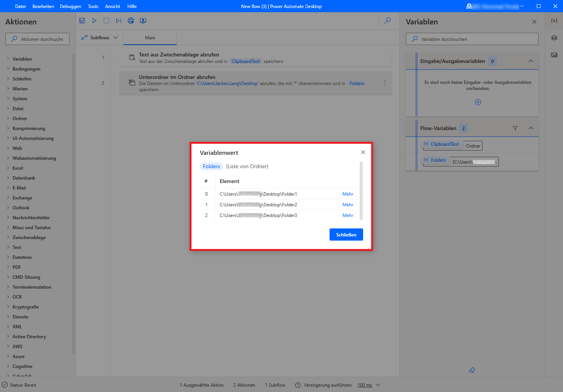
Task: Open the Ansicht menu
Action: 113,6
